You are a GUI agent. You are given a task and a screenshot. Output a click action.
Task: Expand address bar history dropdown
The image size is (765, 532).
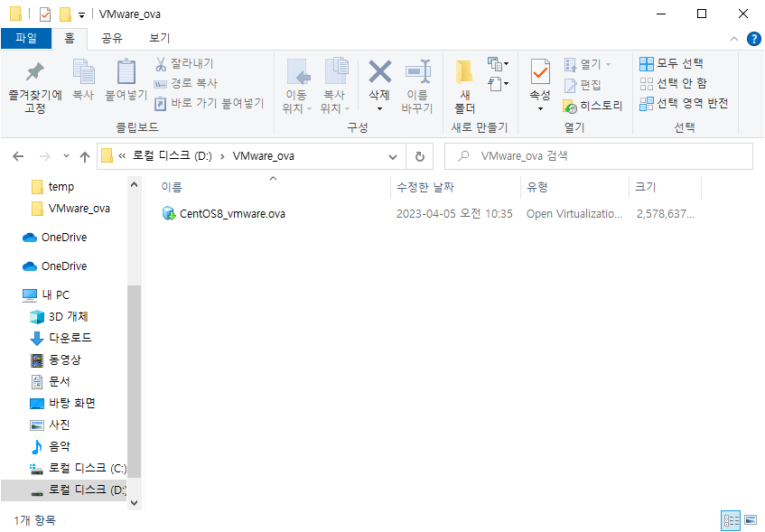[x=393, y=156]
